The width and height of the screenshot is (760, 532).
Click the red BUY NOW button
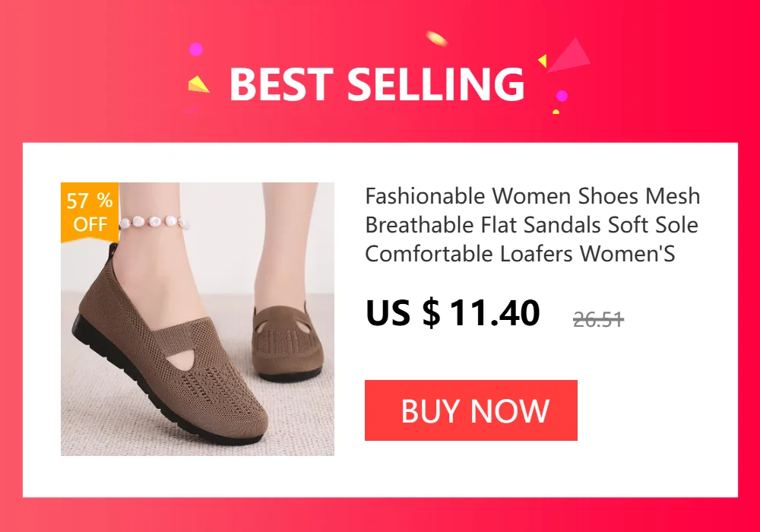(470, 410)
